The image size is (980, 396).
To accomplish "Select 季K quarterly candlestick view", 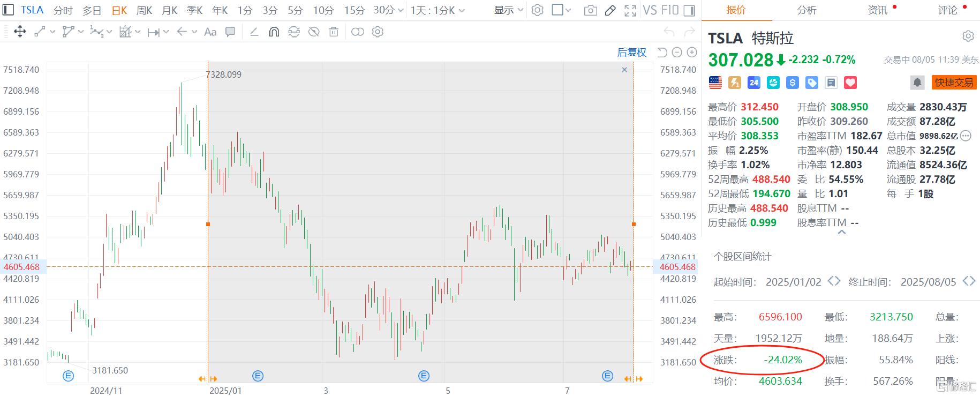I will [x=195, y=10].
